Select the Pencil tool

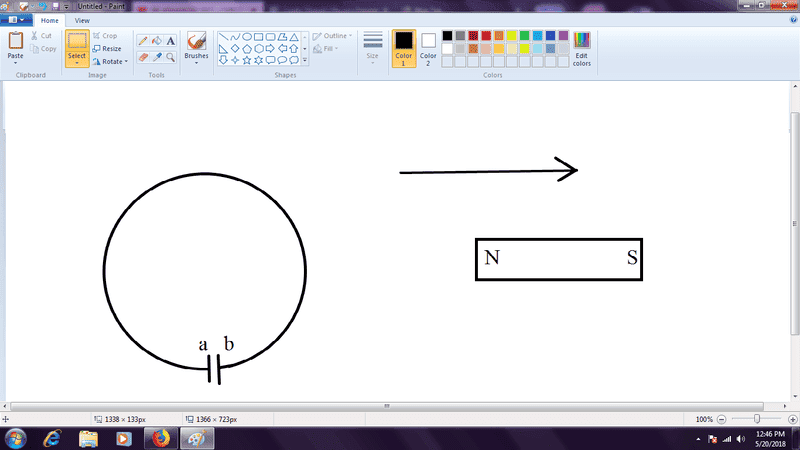142,41
